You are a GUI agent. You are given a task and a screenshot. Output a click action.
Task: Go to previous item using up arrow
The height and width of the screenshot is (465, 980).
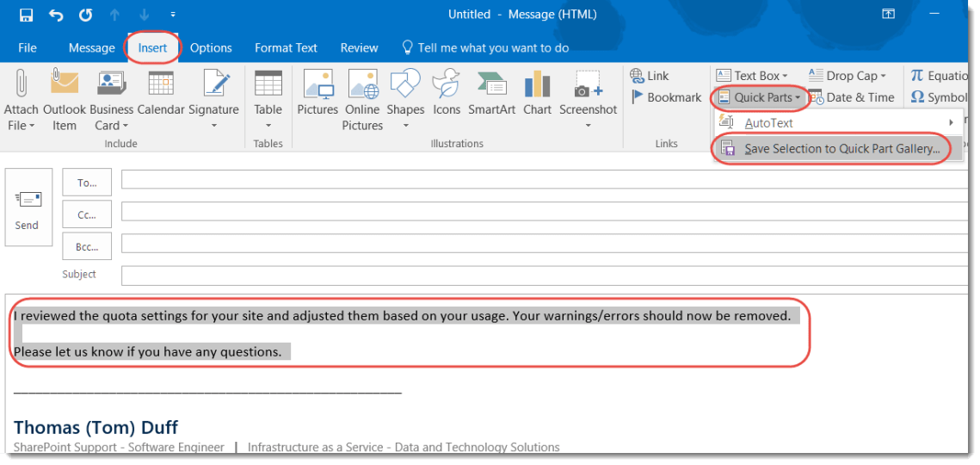pos(115,15)
